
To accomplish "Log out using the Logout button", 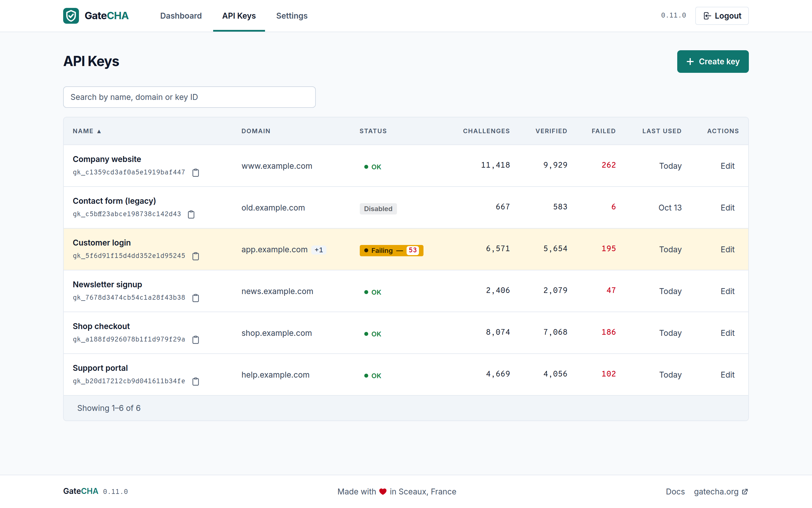I will [722, 16].
